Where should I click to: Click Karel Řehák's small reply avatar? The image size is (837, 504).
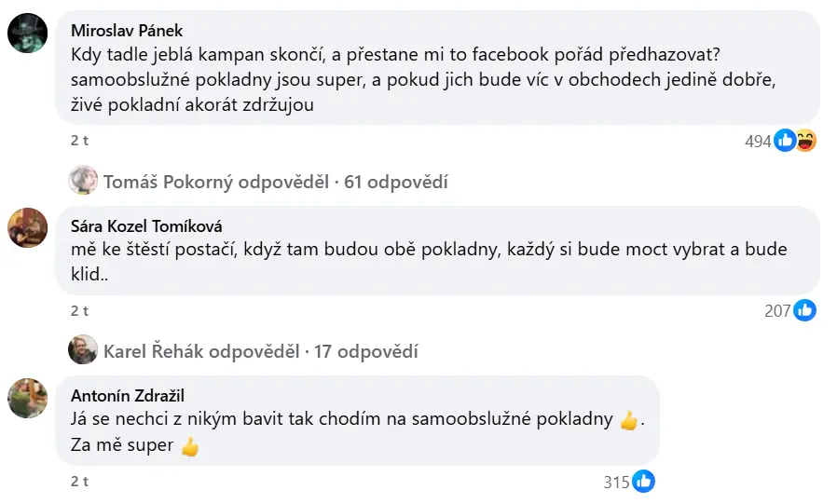[x=83, y=351]
